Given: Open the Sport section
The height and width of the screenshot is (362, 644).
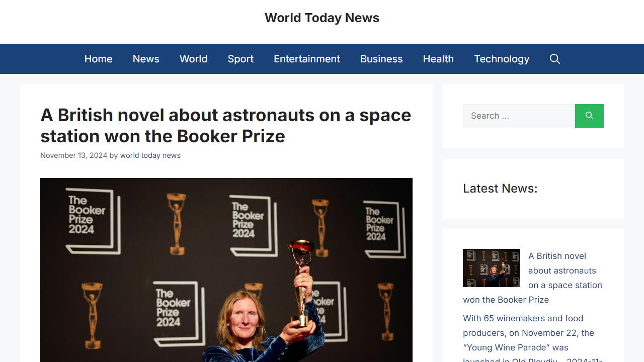Looking at the screenshot, I should tap(240, 59).
